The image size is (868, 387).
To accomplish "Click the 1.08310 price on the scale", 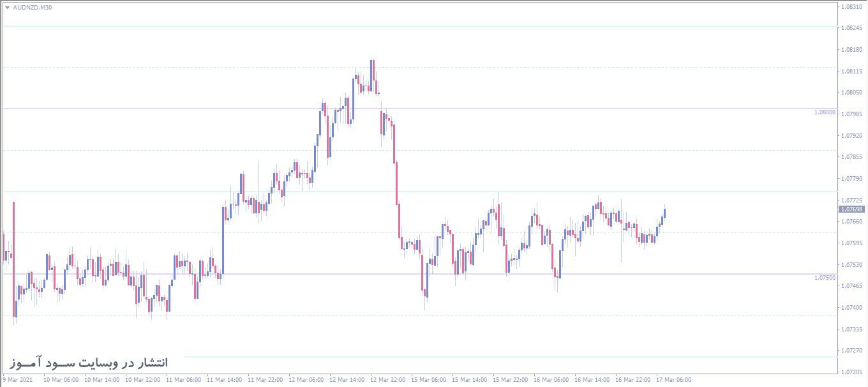I will click(852, 6).
